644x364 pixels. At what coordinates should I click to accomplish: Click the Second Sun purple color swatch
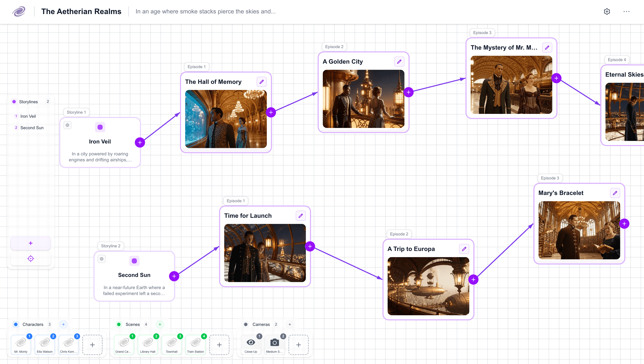coord(134,261)
